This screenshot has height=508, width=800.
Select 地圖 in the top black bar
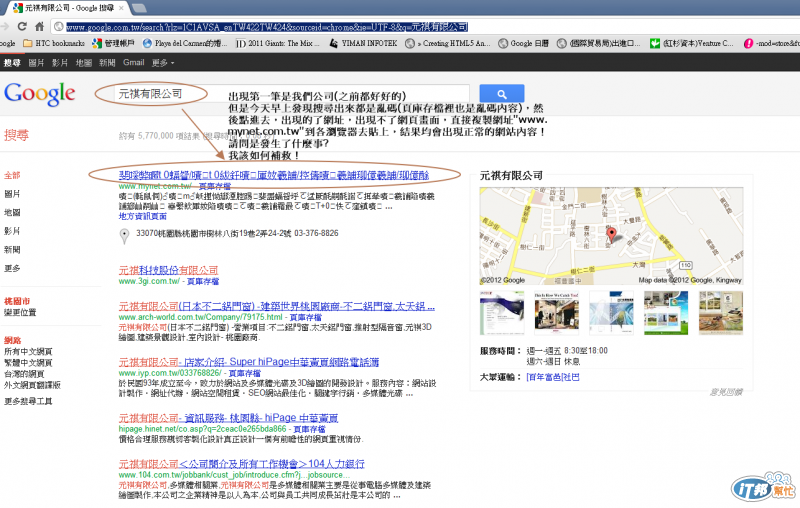click(84, 63)
